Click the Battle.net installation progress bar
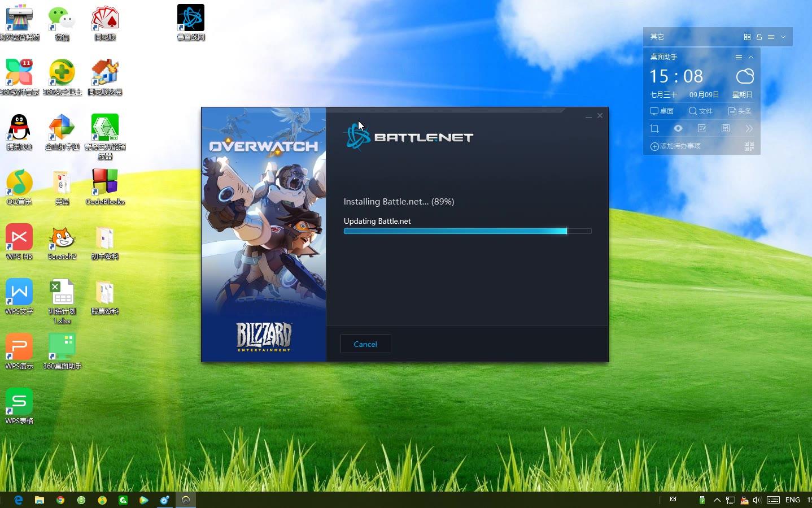Viewport: 812px width, 508px height. click(468, 231)
